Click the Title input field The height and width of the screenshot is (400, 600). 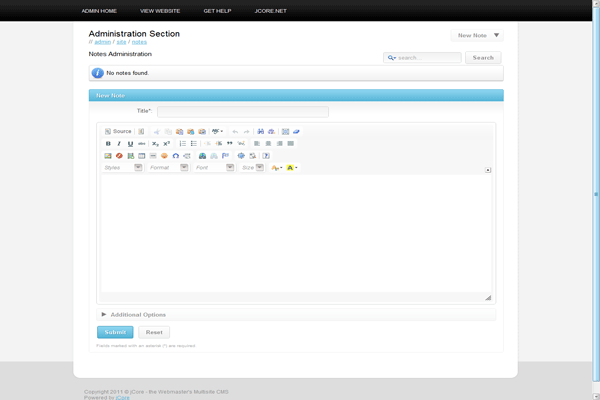point(242,111)
